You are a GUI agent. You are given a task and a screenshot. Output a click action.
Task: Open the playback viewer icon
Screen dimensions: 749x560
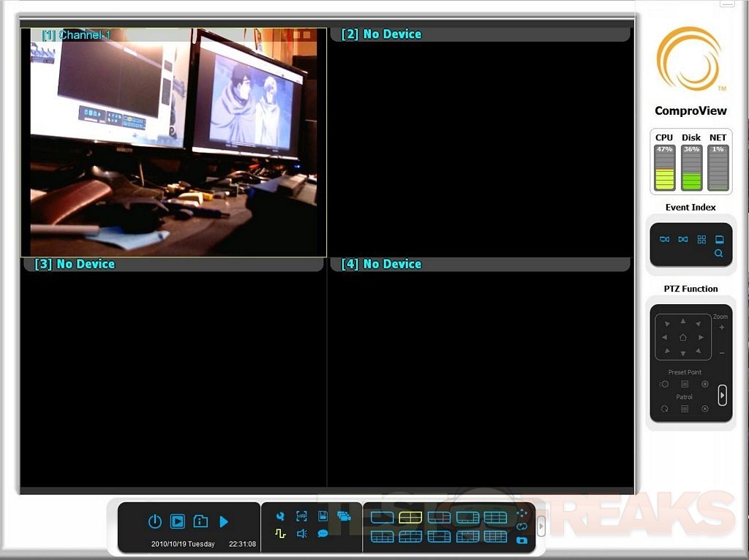tap(177, 521)
